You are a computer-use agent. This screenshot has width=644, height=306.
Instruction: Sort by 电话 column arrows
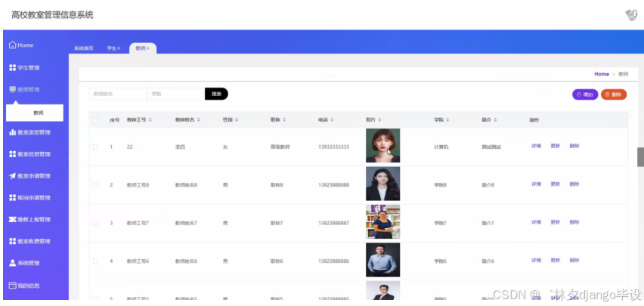[332, 120]
